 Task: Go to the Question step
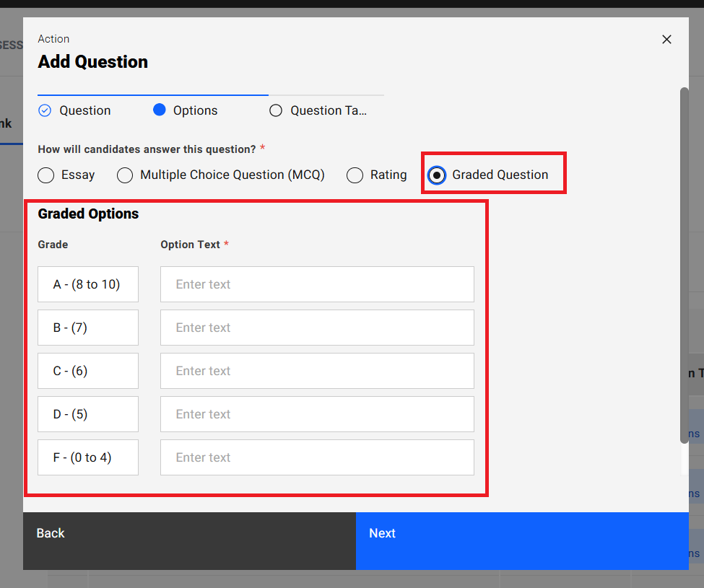(84, 110)
